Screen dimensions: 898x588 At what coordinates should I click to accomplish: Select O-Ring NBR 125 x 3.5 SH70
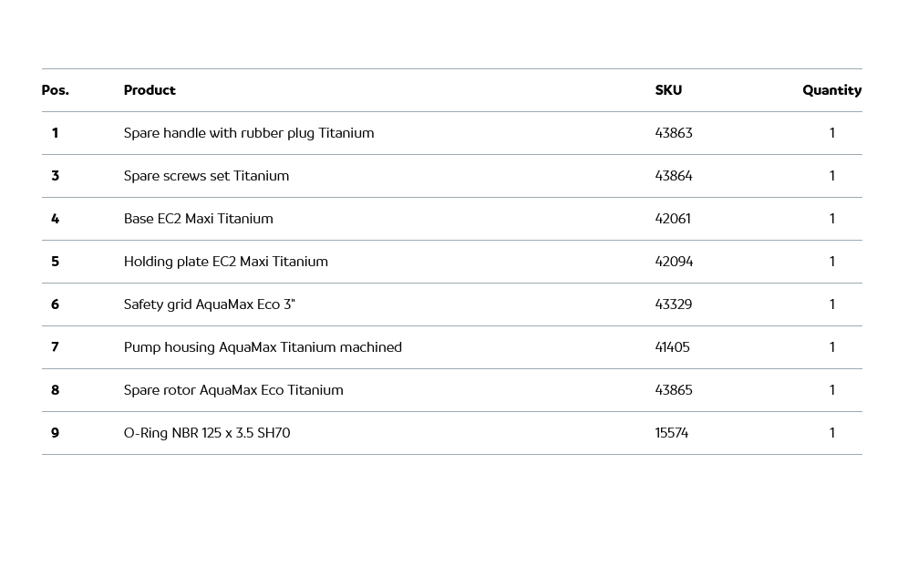(207, 433)
